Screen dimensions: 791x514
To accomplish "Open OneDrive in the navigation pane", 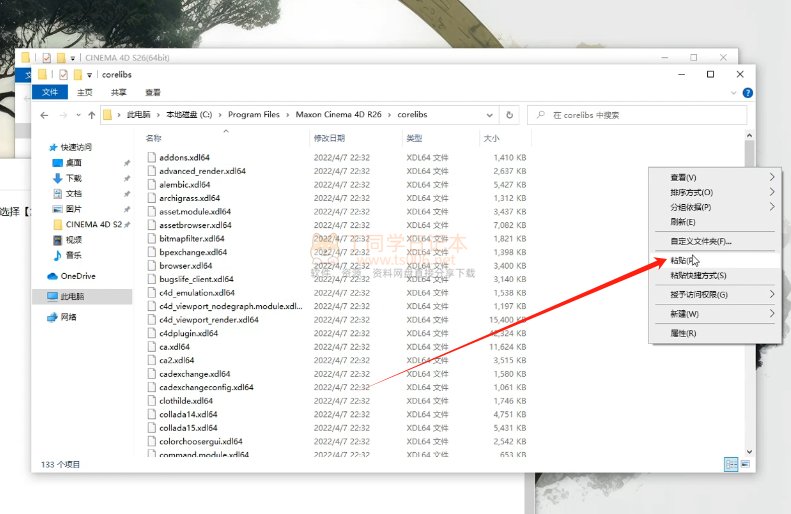I will (x=77, y=276).
